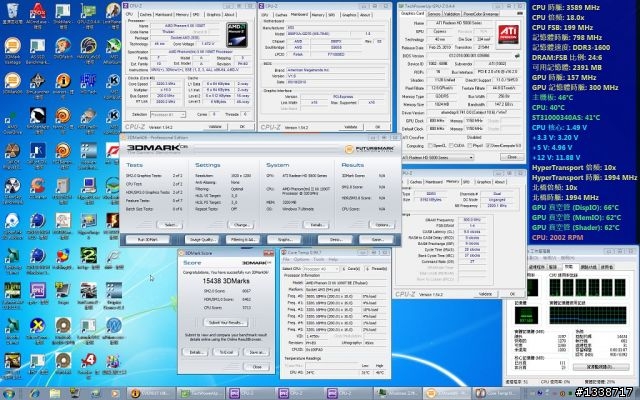The image size is (640, 400).
Task: Click Validate in CPU-Z Mainboard window
Action: (x=350, y=127)
